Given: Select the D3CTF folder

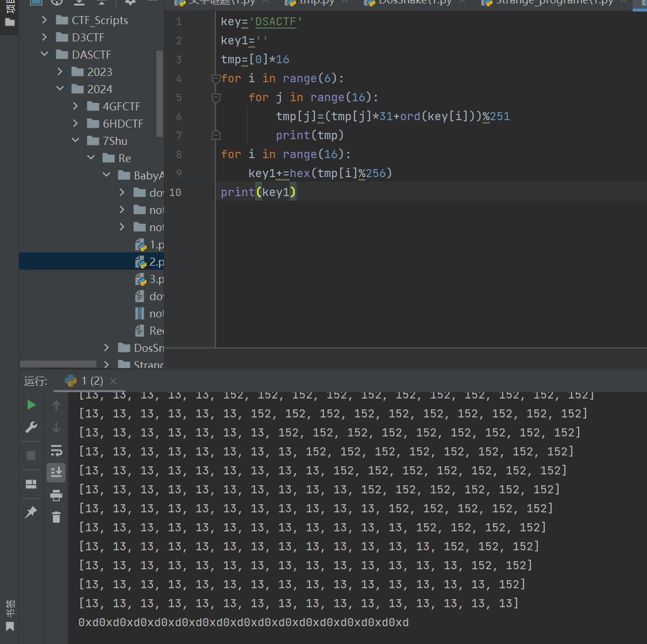Looking at the screenshot, I should coord(88,37).
